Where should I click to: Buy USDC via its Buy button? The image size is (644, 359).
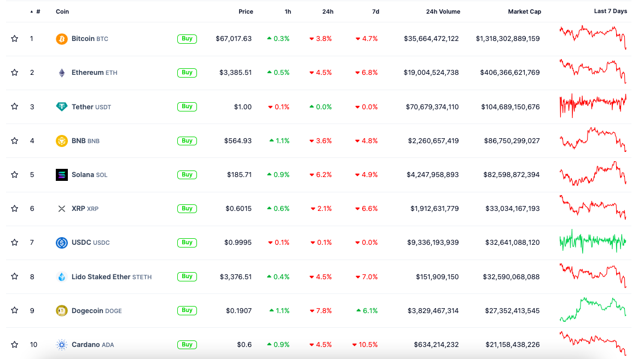click(187, 243)
